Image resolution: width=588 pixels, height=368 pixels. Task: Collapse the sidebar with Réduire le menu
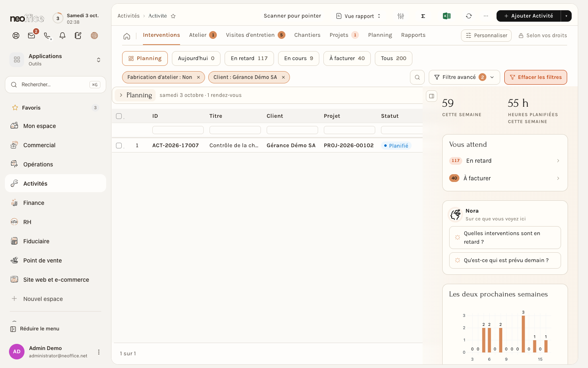tap(35, 329)
